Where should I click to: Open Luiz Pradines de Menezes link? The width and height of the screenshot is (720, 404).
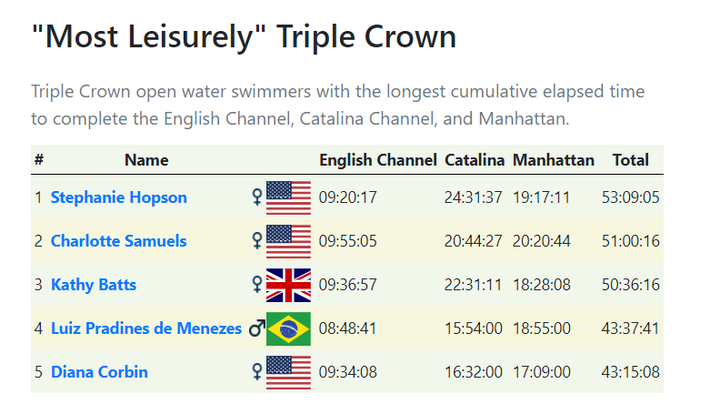[x=146, y=328]
